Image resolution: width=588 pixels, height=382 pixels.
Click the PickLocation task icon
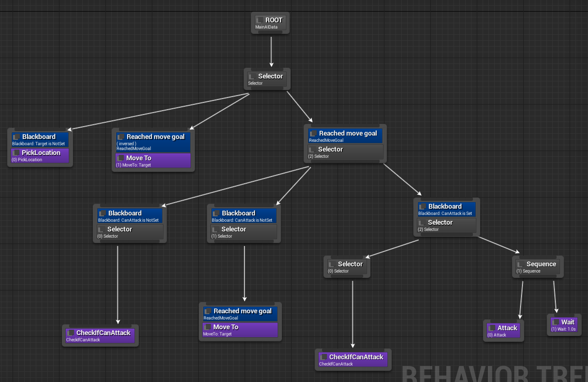pyautogui.click(x=17, y=153)
